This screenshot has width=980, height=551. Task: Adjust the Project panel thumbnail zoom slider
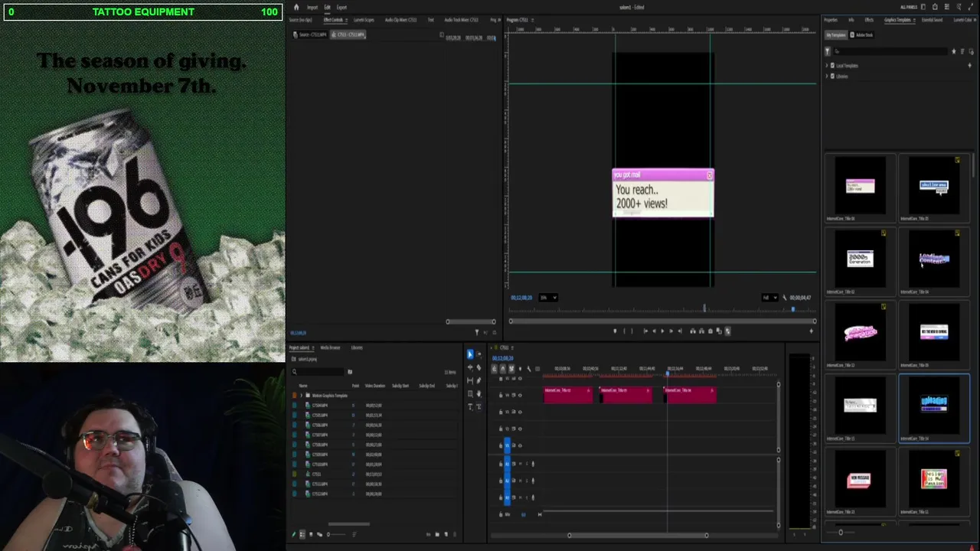click(336, 534)
